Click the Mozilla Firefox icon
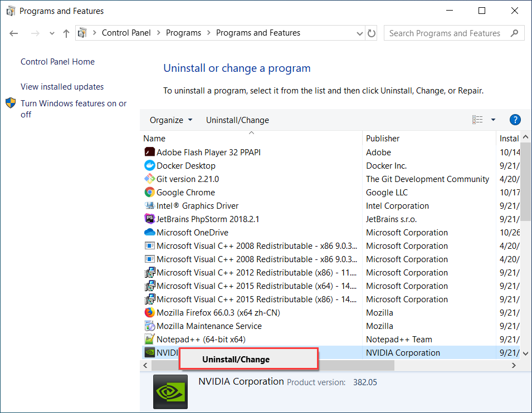Image resolution: width=532 pixels, height=413 pixels. pos(149,313)
